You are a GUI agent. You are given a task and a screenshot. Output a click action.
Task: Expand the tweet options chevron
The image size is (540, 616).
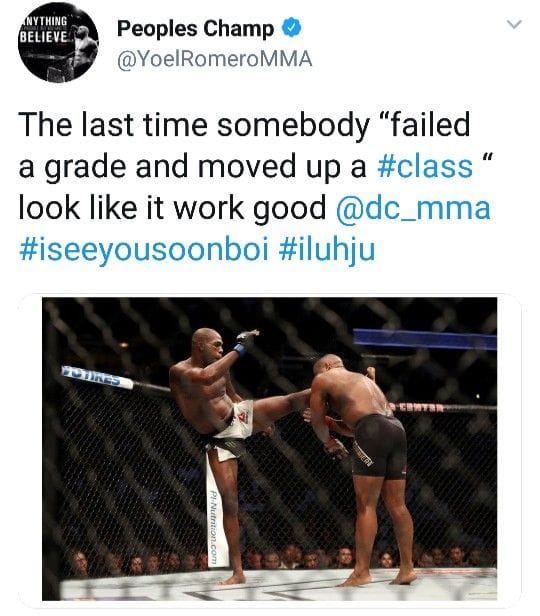pyautogui.click(x=514, y=24)
